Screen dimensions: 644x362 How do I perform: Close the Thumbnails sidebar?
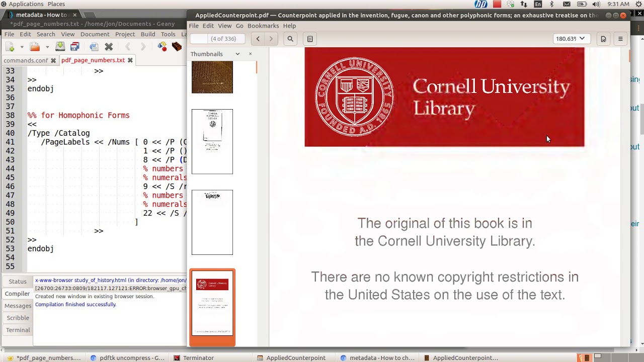tap(251, 54)
